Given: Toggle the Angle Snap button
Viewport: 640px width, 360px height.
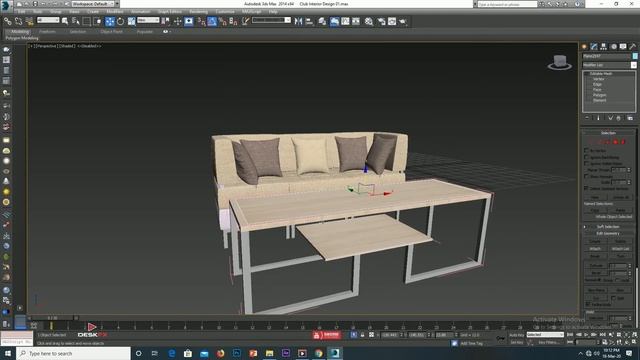Looking at the screenshot, I should [x=212, y=21].
